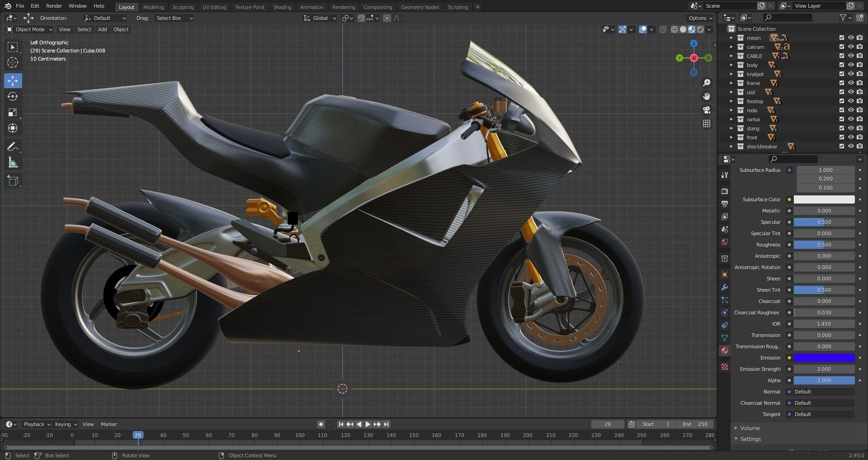Add a new workspace tab plus
The image size is (868, 460).
click(x=477, y=7)
